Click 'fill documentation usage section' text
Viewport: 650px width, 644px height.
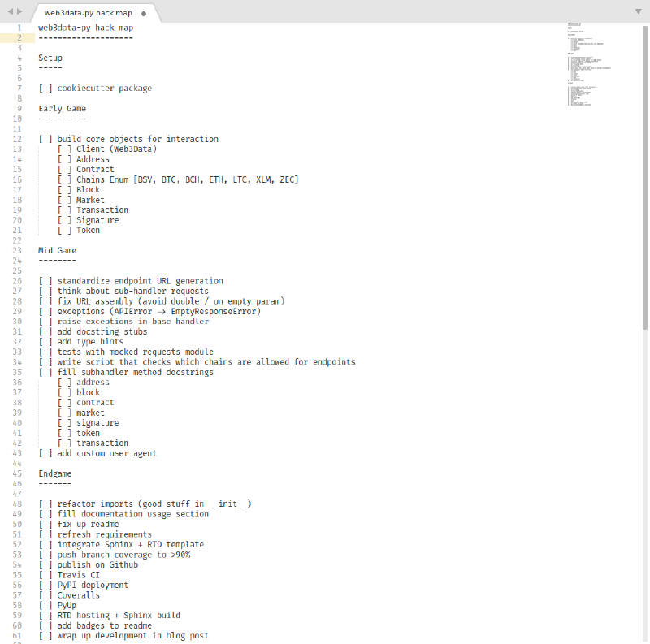133,514
